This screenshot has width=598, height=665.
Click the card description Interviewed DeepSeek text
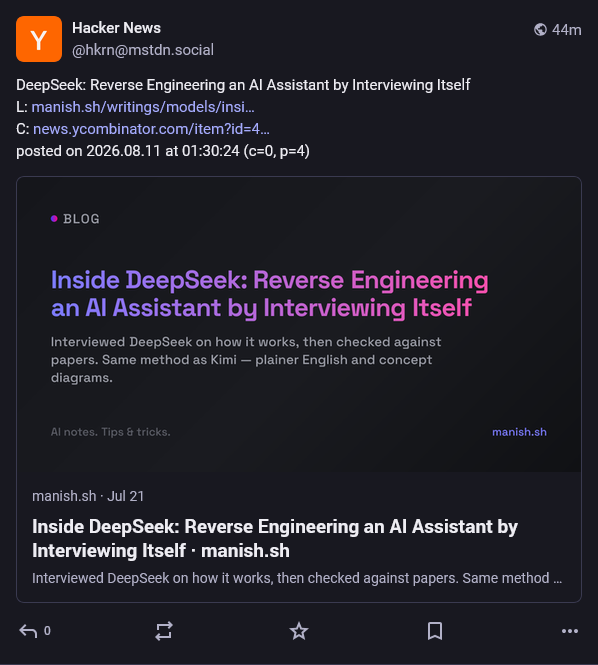pyautogui.click(x=297, y=578)
